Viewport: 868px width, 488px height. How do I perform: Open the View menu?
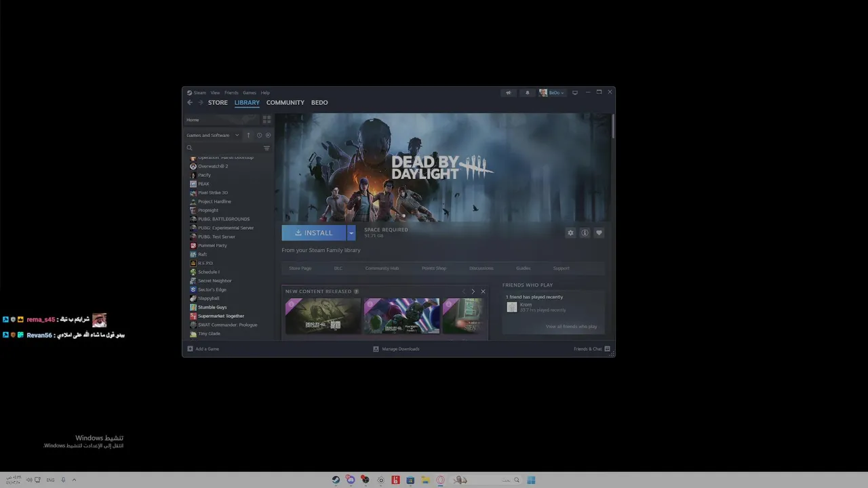[215, 93]
